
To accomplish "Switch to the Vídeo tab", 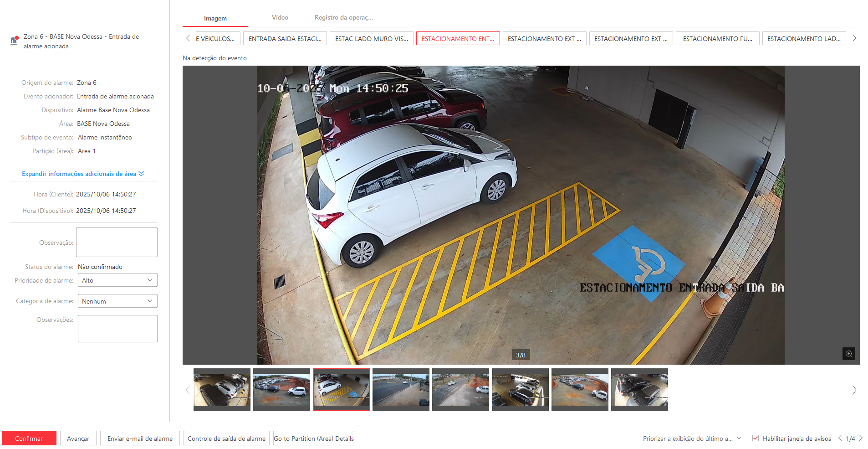I will (280, 18).
